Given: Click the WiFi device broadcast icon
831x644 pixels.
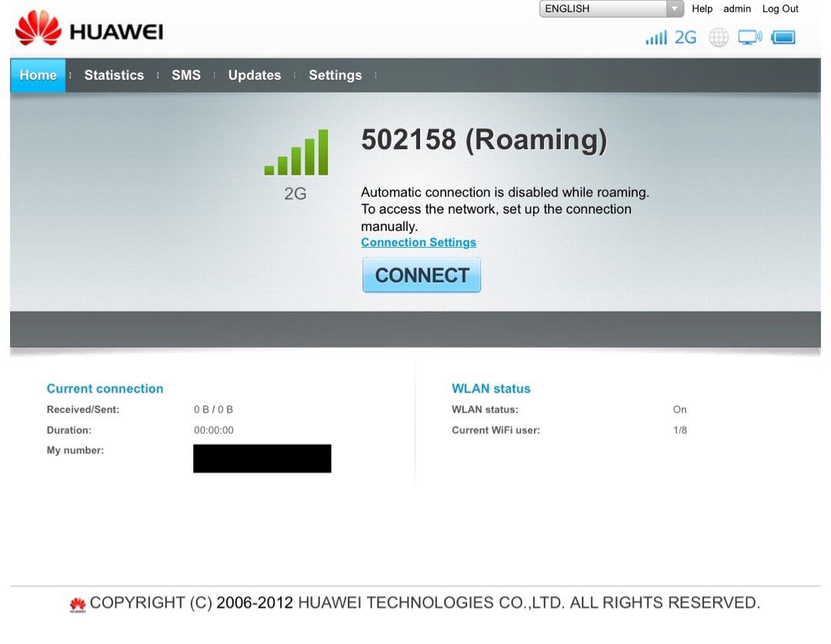Looking at the screenshot, I should coord(749,36).
